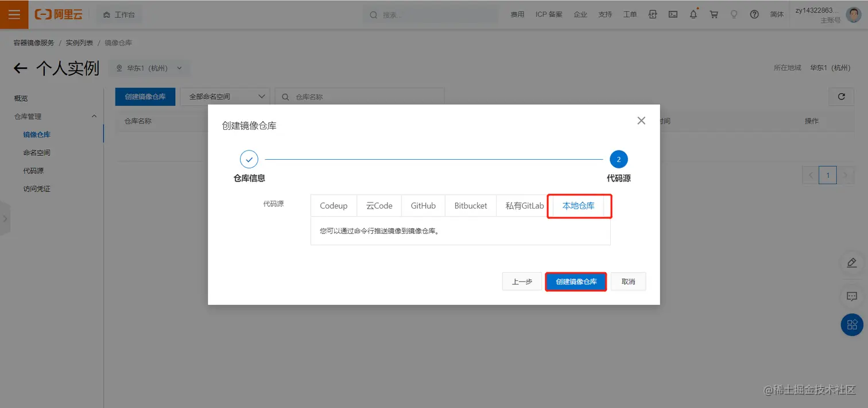Select the 私有GitLab code source tab

(x=525, y=206)
